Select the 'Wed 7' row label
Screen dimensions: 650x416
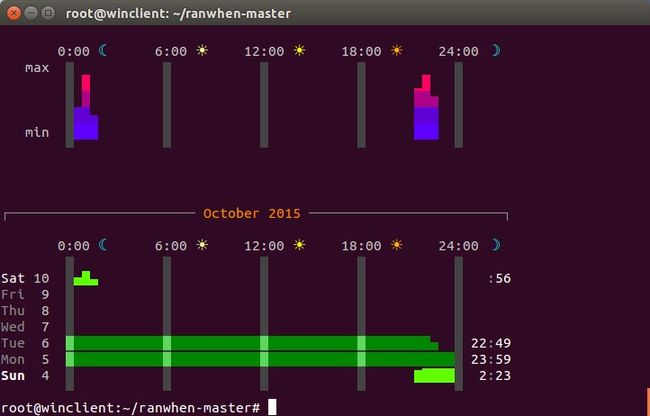tap(25, 327)
